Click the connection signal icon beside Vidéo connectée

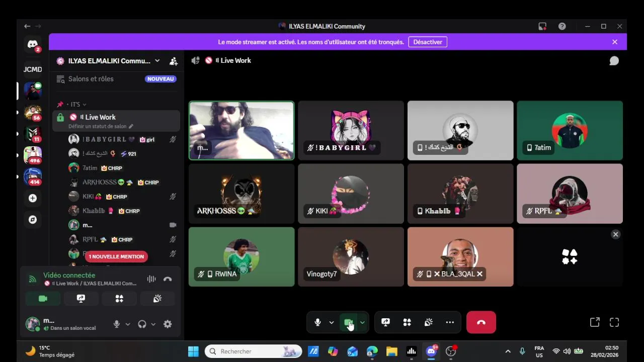pyautogui.click(x=33, y=279)
